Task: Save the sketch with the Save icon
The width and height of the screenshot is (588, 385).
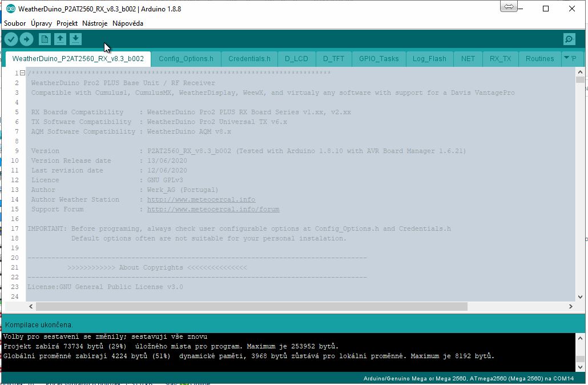Action: (75, 39)
